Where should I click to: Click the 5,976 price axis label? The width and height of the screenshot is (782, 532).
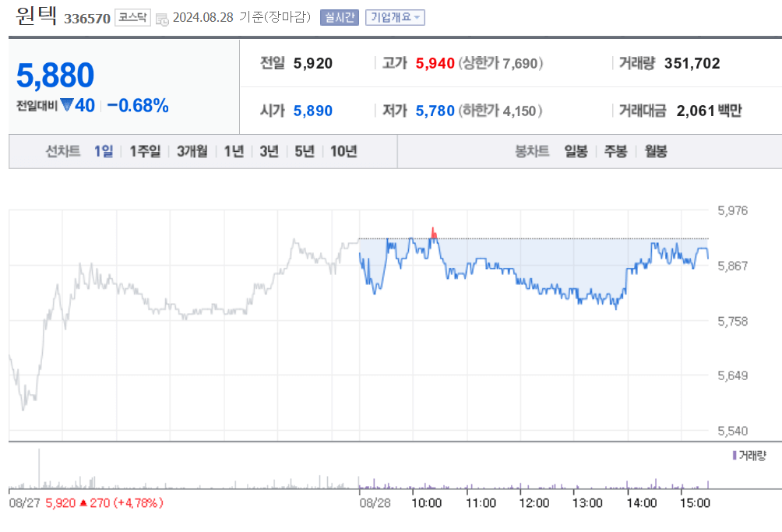pyautogui.click(x=733, y=210)
